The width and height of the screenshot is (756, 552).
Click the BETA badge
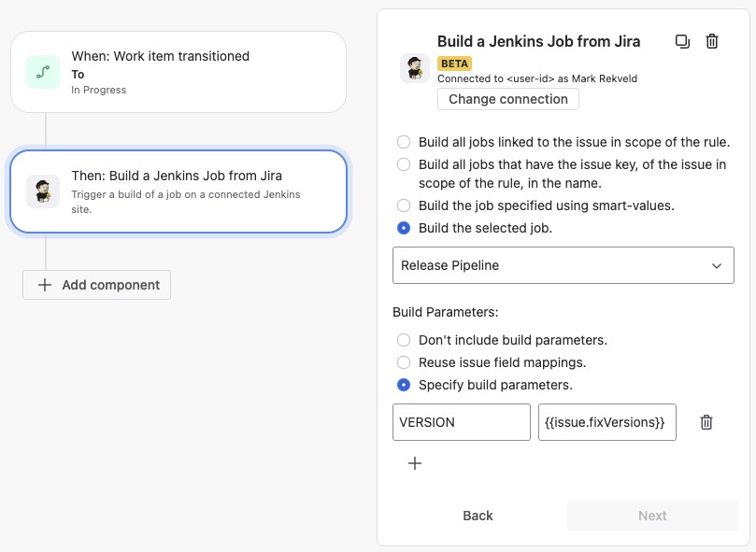click(x=454, y=64)
